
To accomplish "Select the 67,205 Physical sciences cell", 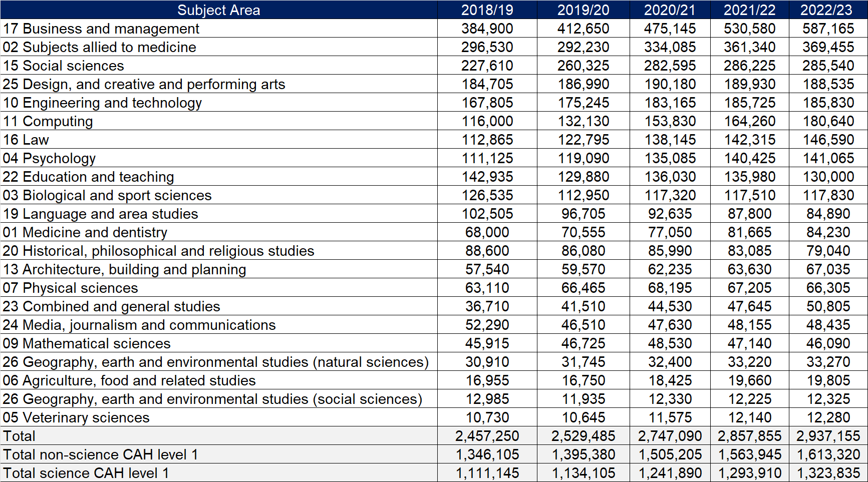I will [x=750, y=288].
